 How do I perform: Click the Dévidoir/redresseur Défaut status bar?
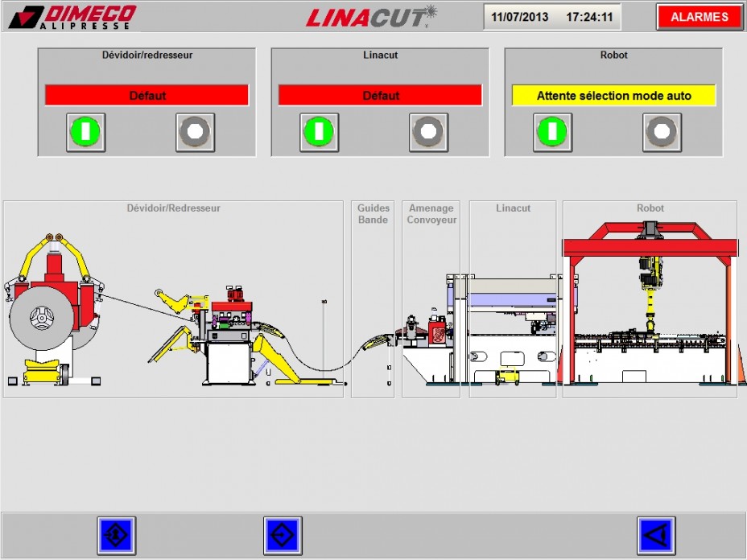coord(147,95)
